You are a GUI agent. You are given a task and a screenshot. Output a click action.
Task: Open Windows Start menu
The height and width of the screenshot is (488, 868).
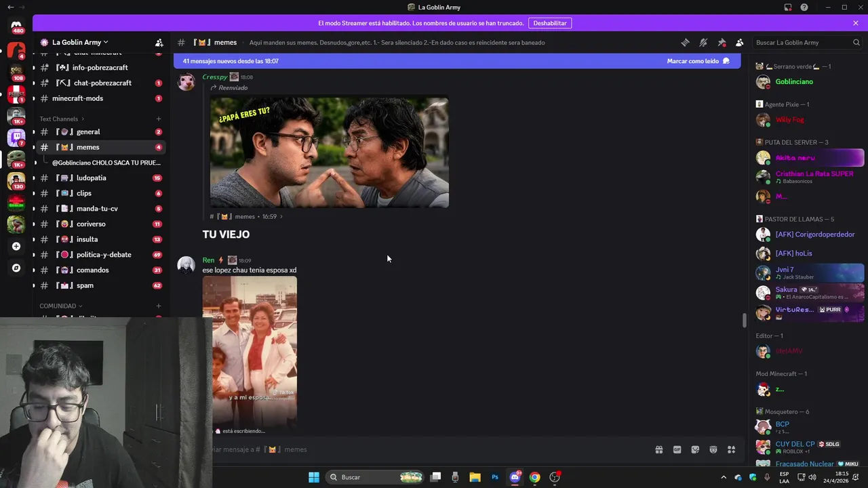314,477
